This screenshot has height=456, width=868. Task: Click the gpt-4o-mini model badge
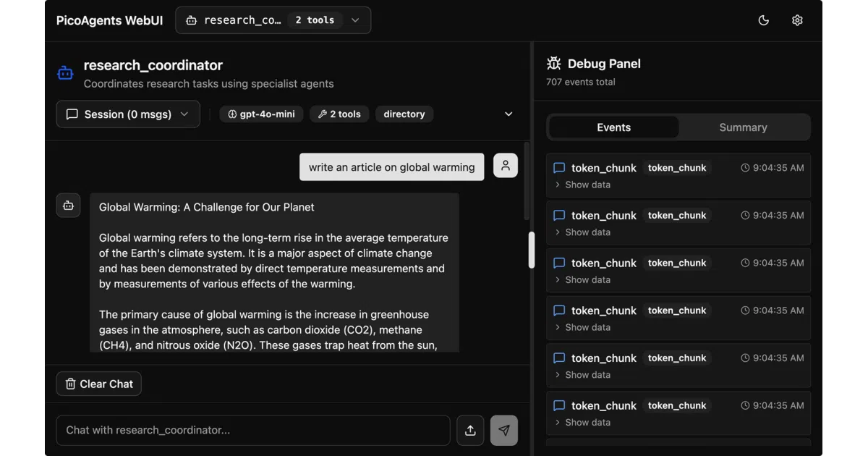262,114
